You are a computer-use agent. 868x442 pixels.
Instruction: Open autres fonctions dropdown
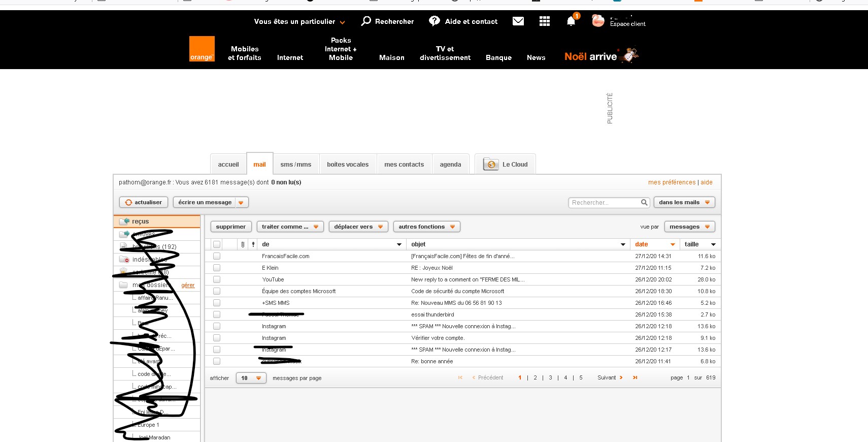coord(426,227)
